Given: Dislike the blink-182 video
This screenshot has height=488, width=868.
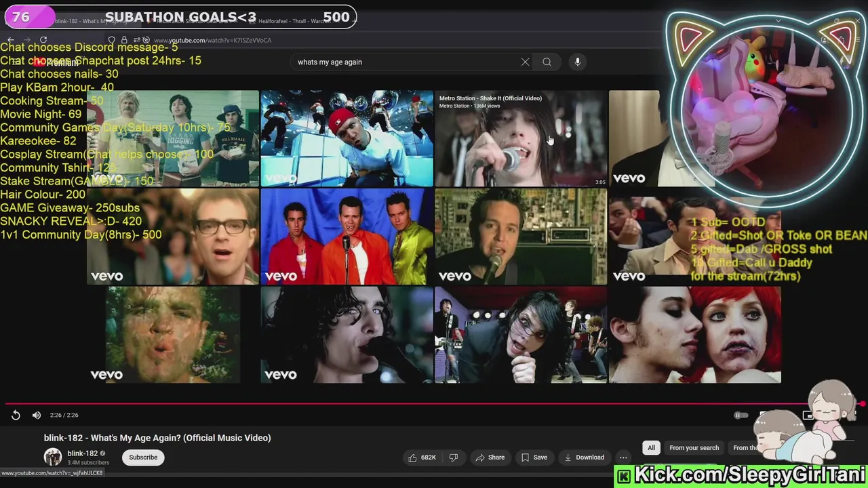Looking at the screenshot, I should click(x=454, y=457).
